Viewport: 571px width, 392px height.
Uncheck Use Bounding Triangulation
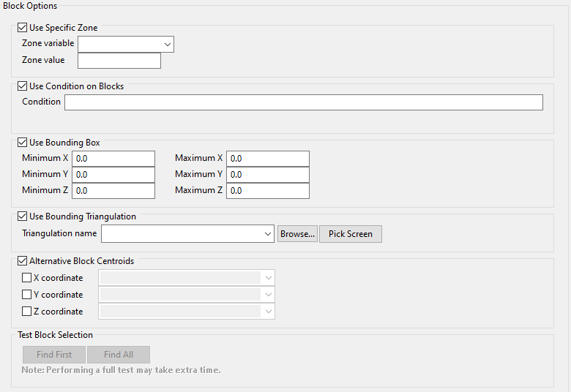[x=23, y=216]
